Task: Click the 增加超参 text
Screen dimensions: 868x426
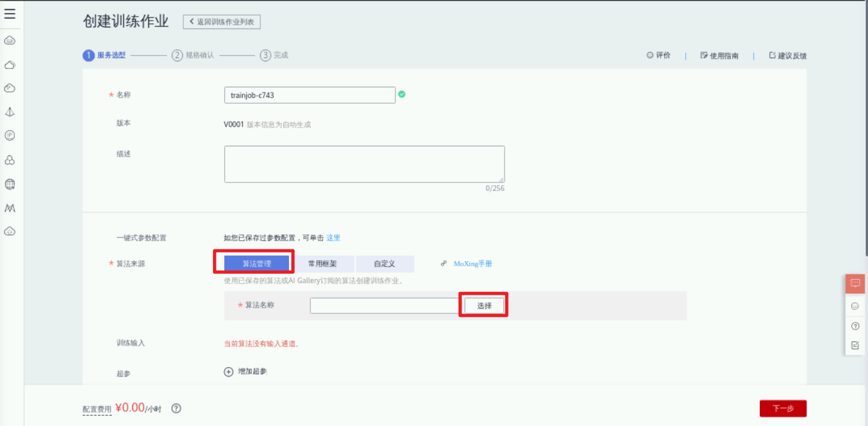Action: [253, 372]
